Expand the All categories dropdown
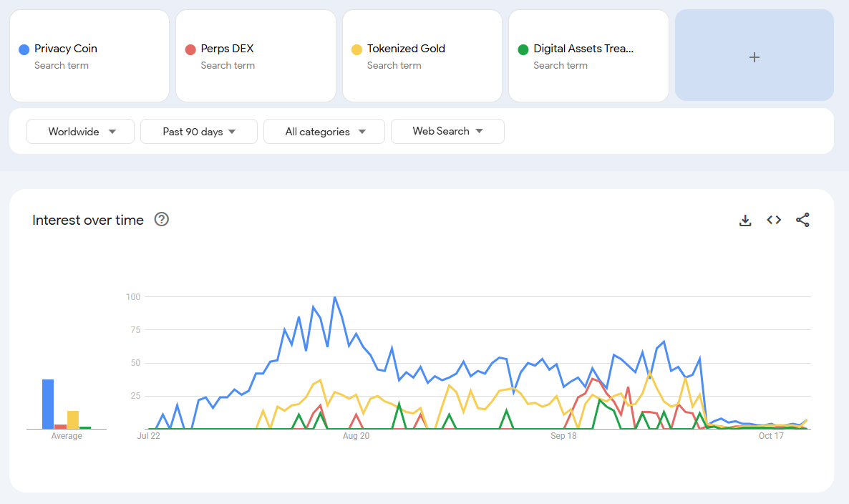This screenshot has height=504, width=849. tap(324, 131)
